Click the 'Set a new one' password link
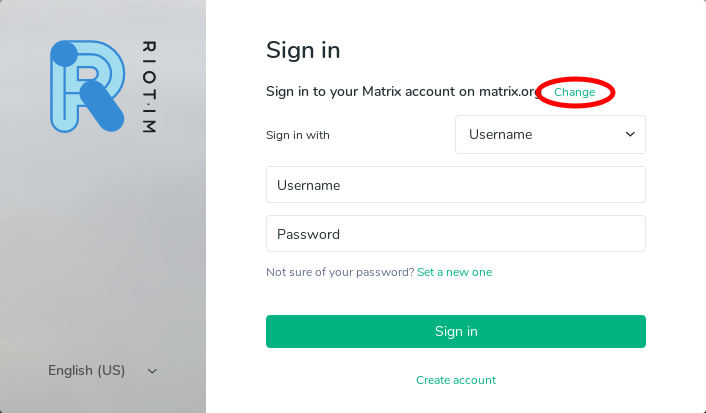The image size is (706, 413). coord(454,272)
